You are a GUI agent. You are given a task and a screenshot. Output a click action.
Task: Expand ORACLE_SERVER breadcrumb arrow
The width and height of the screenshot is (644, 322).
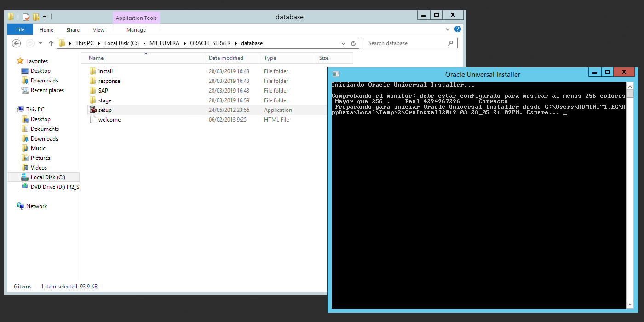pos(236,43)
